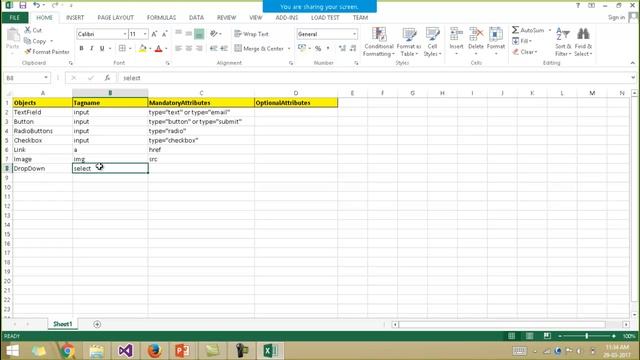Screen dimensions: 640x360
Task: Click the Percent Style icon
Action: [x=318, y=49]
